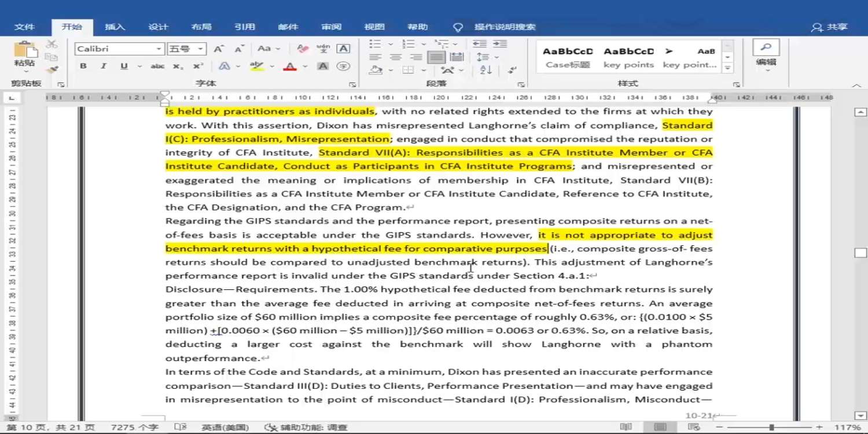Decrease the paragraph indent
The image size is (868, 434).
[479, 44]
